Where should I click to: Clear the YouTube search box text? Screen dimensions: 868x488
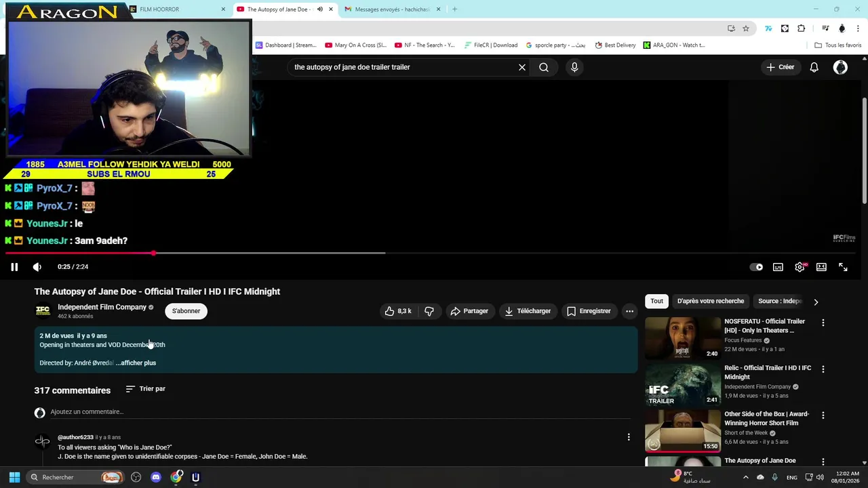[x=522, y=67]
